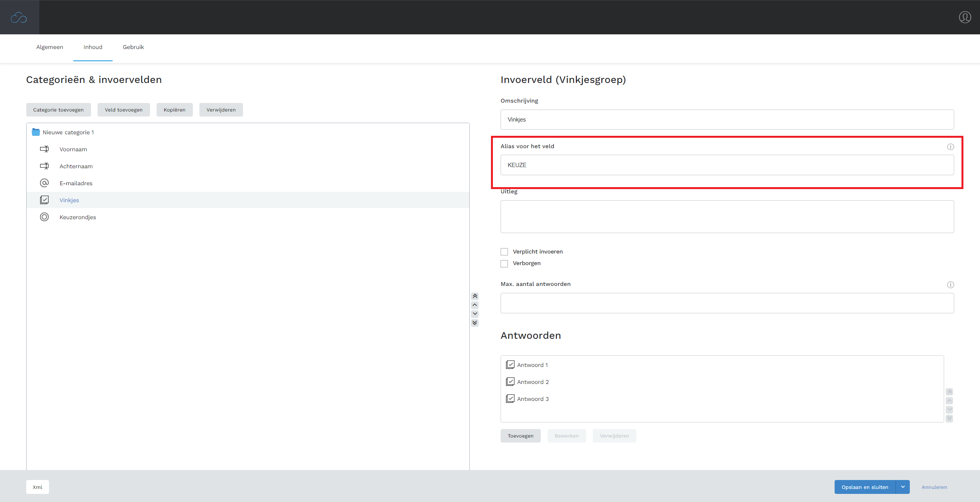Viewport: 980px width, 502px height.
Task: Move field to bottom with double-down arrow
Action: (x=475, y=323)
